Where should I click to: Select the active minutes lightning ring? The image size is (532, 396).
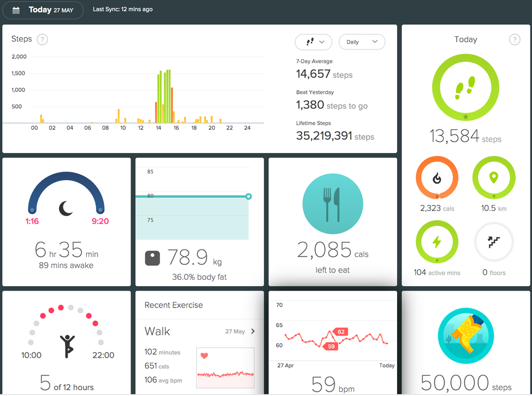point(437,242)
